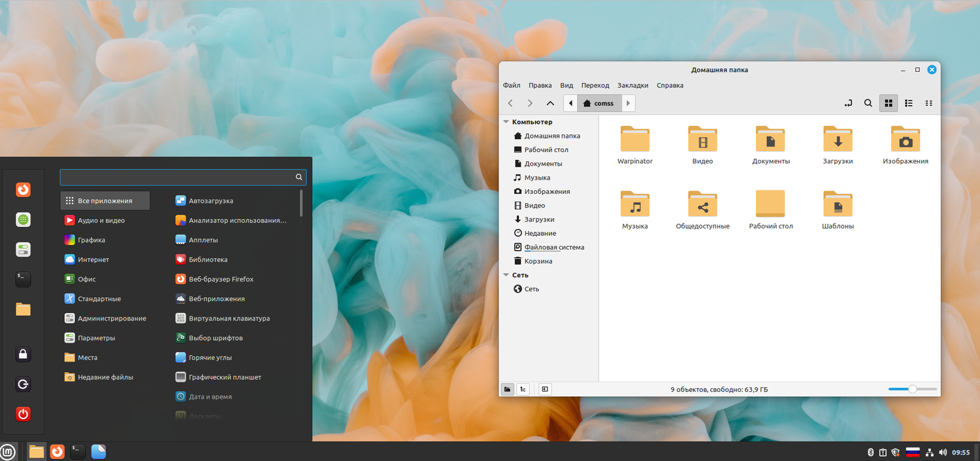980x461 pixels.
Task: Go up to parent folder
Action: tap(550, 103)
